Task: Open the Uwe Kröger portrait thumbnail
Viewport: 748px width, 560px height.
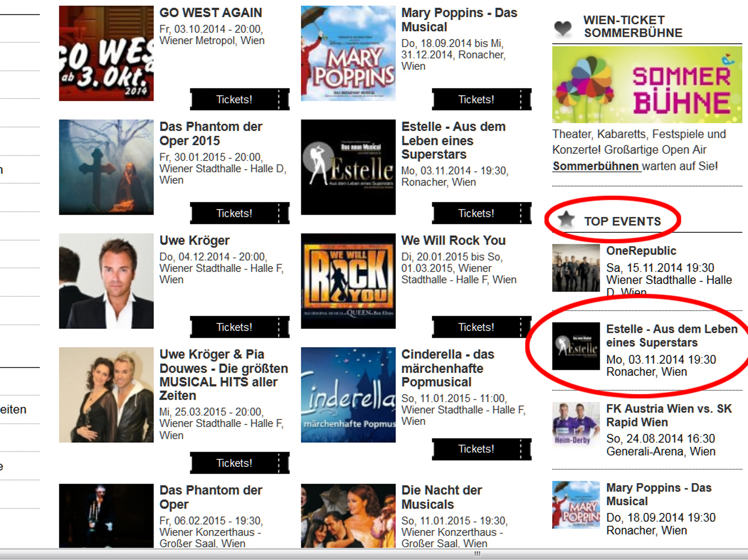Action: [x=106, y=281]
